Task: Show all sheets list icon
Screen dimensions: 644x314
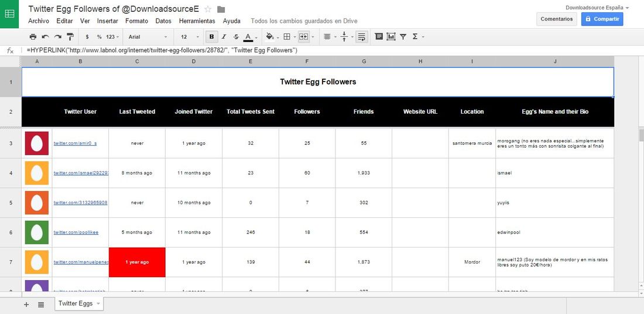Action: point(41,305)
